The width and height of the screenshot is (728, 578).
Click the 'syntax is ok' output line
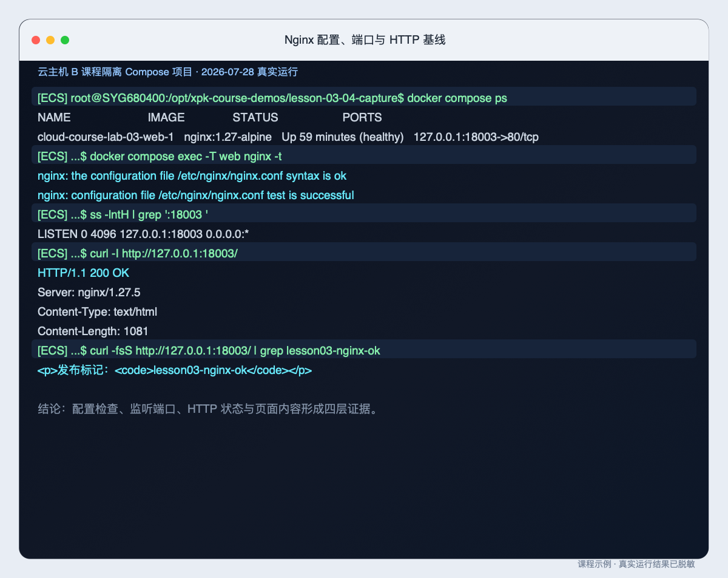pos(192,176)
